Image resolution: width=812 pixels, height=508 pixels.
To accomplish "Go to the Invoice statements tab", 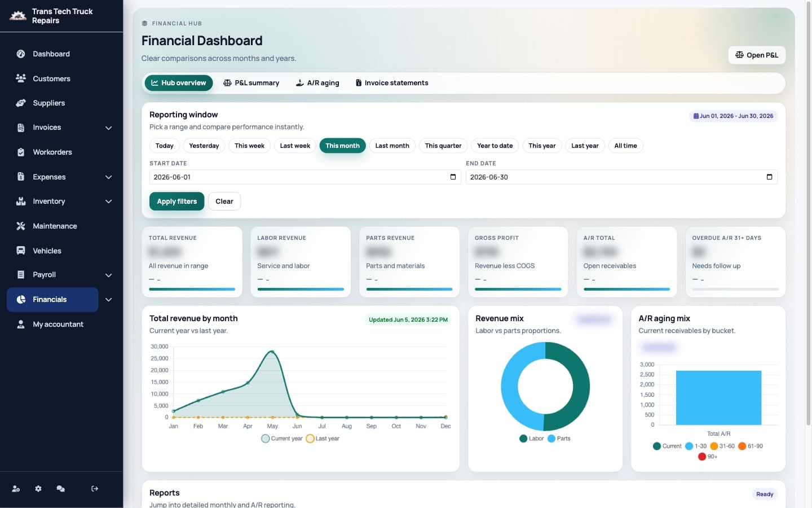I will (x=392, y=83).
